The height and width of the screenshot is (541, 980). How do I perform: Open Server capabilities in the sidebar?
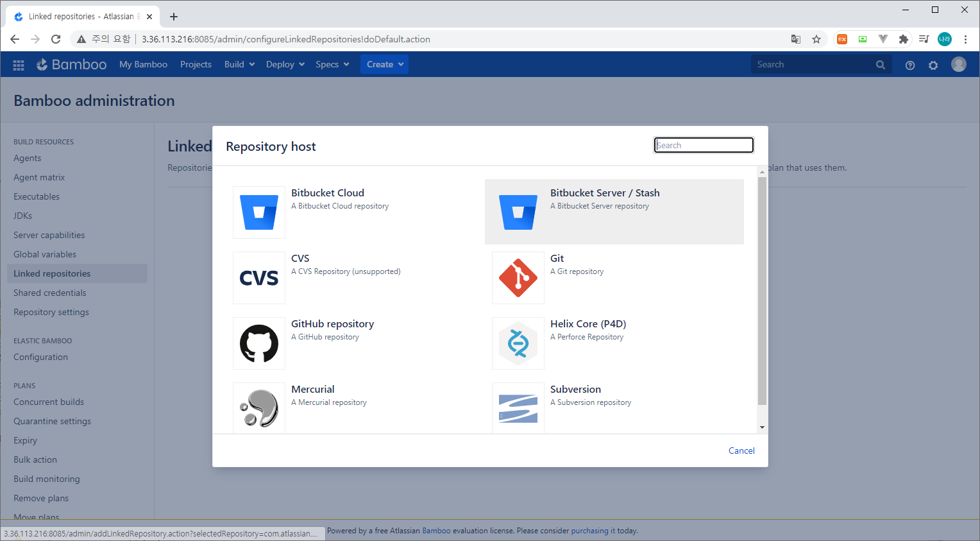(49, 235)
